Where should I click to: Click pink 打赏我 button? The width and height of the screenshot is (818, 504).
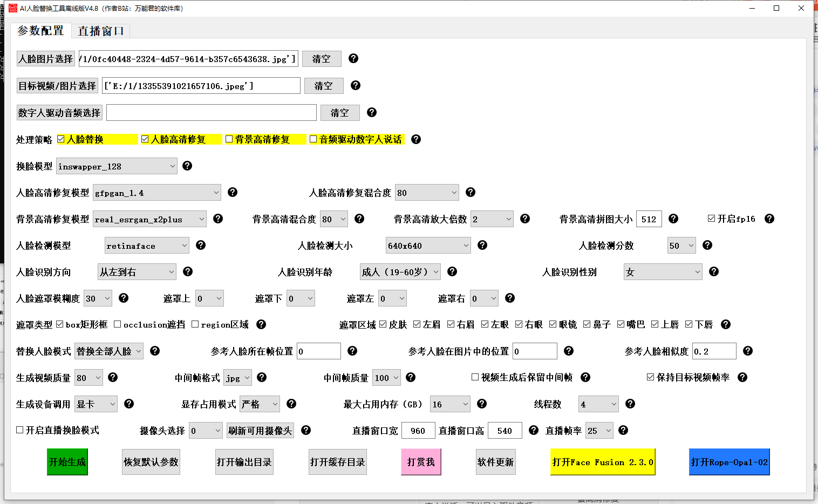421,462
